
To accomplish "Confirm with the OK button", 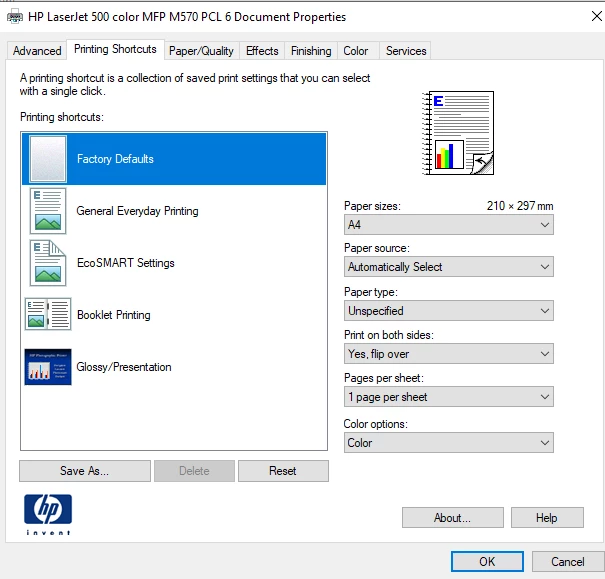I will point(487,561).
